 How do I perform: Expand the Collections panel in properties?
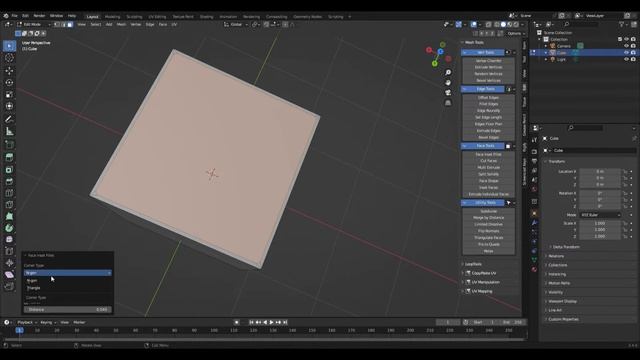pos(558,265)
